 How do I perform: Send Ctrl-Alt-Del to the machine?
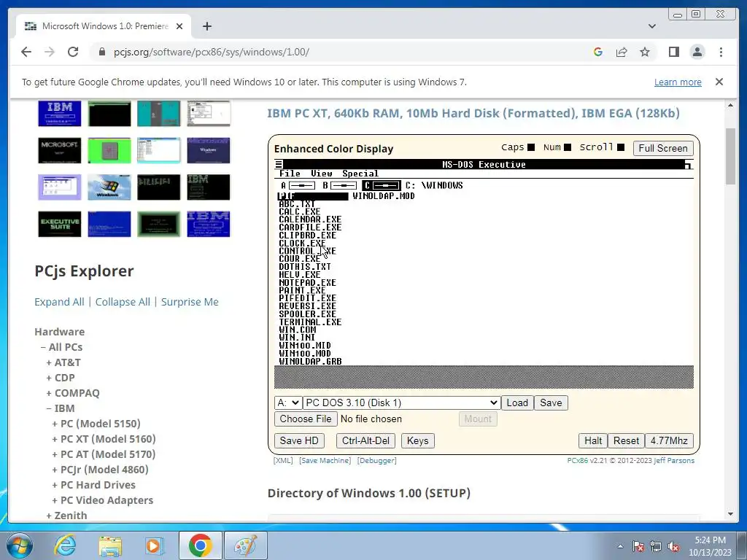coord(365,441)
